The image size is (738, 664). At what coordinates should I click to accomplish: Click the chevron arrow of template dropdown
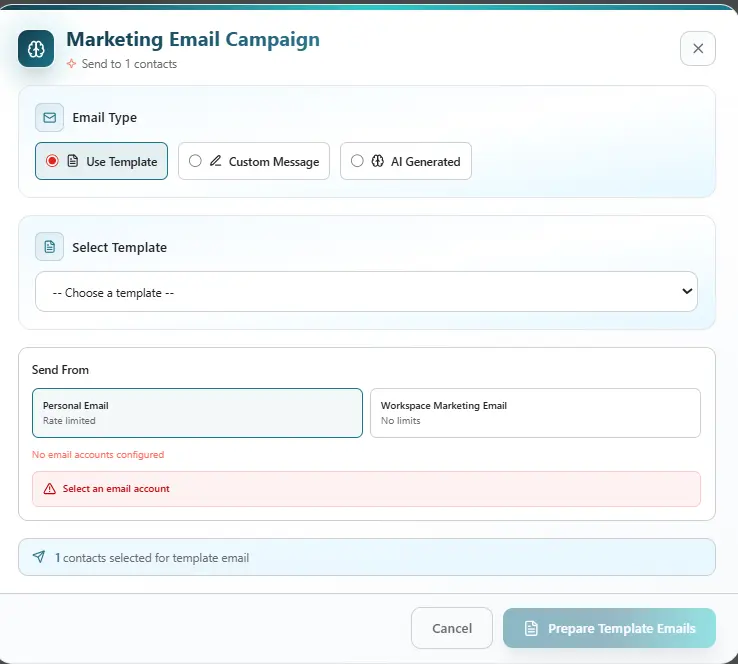687,291
